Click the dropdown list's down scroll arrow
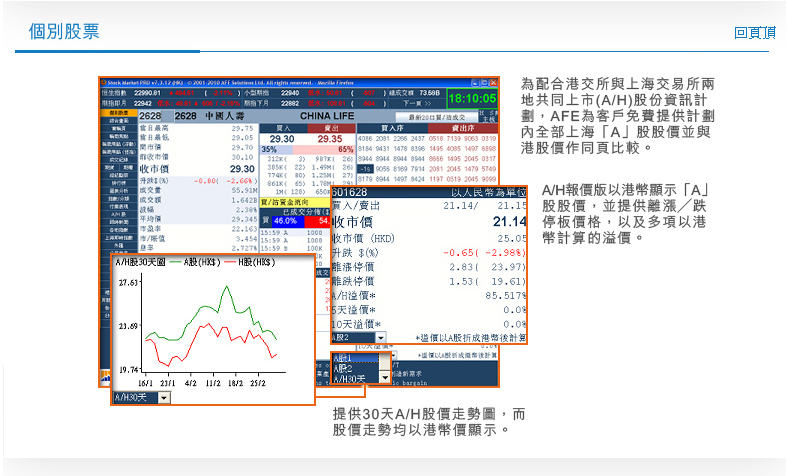 click(385, 377)
